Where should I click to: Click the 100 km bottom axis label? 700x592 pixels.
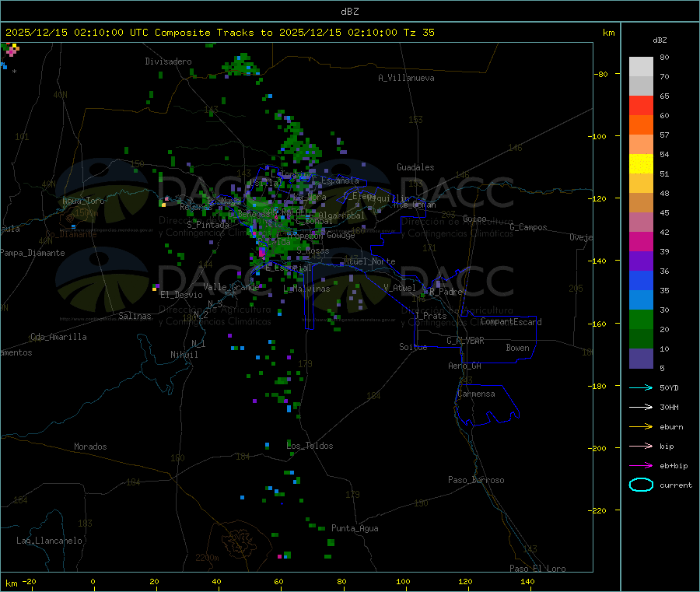click(x=403, y=581)
